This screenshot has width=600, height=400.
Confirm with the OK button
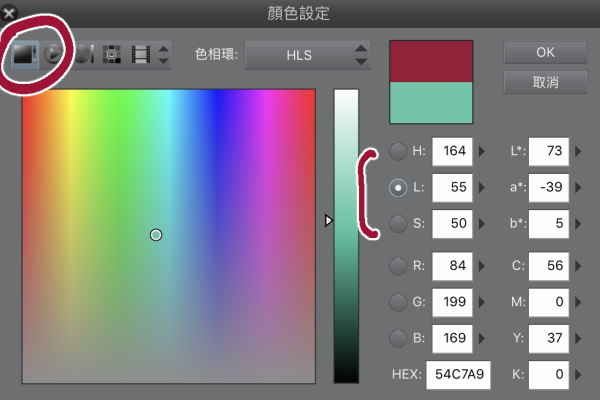(x=545, y=52)
